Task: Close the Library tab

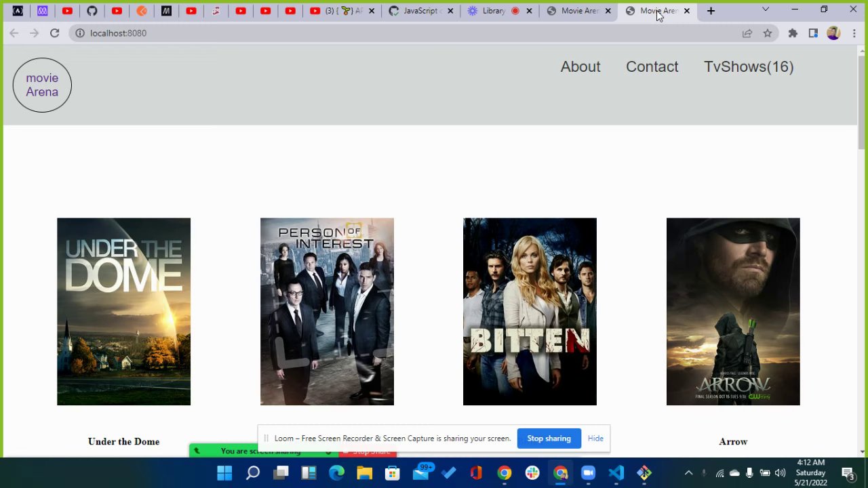Action: click(x=529, y=11)
